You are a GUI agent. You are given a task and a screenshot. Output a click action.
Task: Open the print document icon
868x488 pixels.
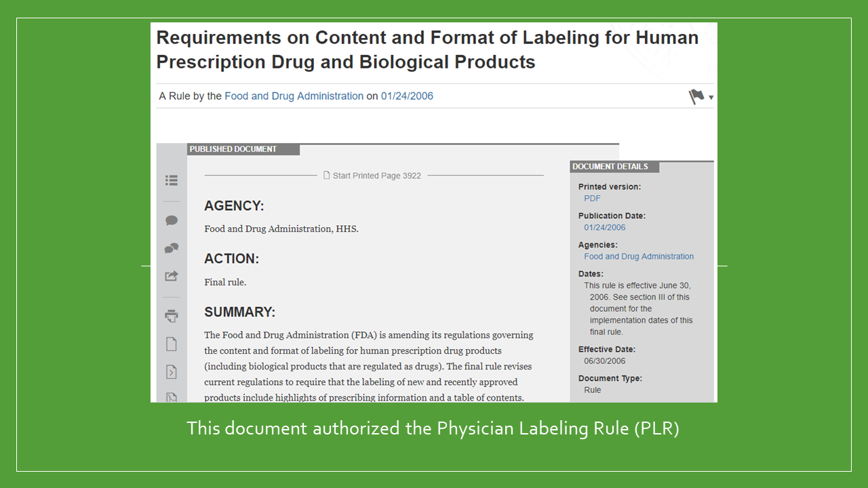coord(171,314)
